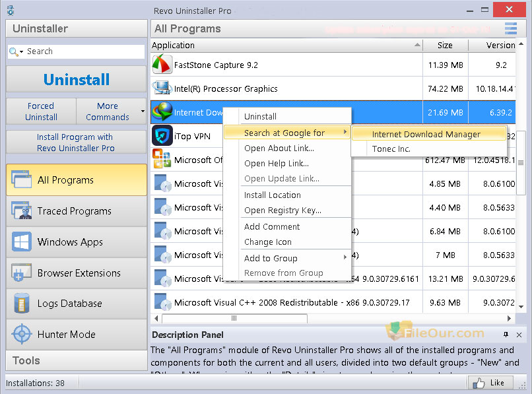This screenshot has width=532, height=394.
Task: Select the iTop VPN shield icon
Action: 162,135
